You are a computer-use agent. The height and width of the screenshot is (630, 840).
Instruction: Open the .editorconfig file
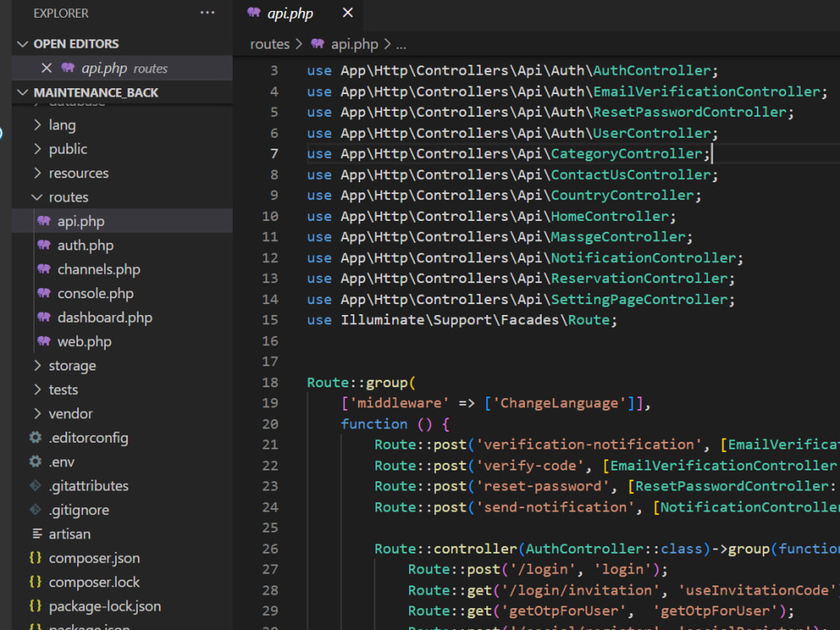point(88,438)
